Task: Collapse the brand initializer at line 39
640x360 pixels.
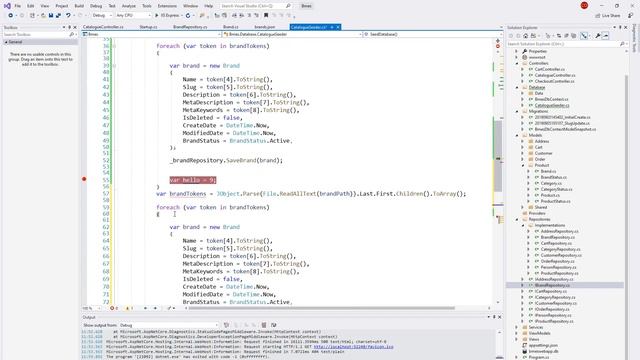Action: click(114, 66)
